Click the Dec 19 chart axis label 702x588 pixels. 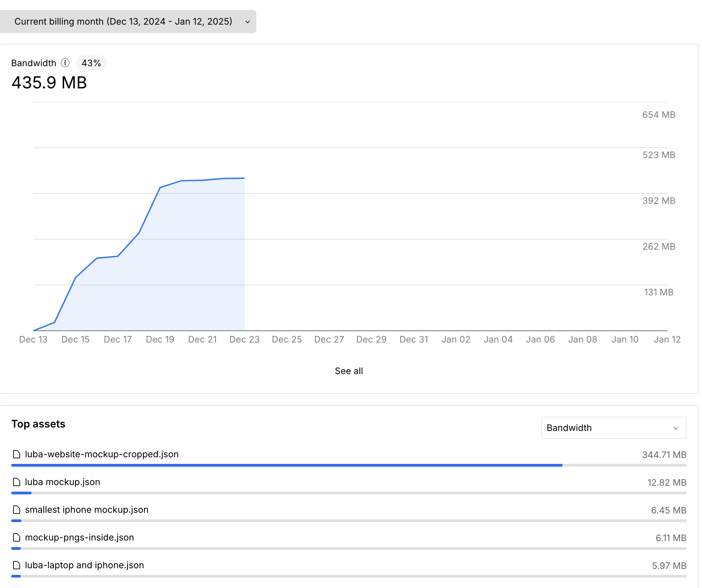click(160, 339)
